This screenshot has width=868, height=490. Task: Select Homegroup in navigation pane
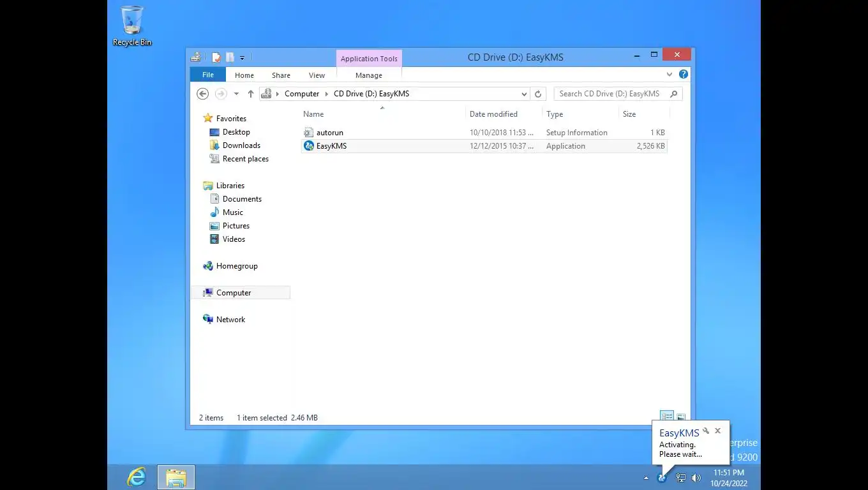pos(237,266)
